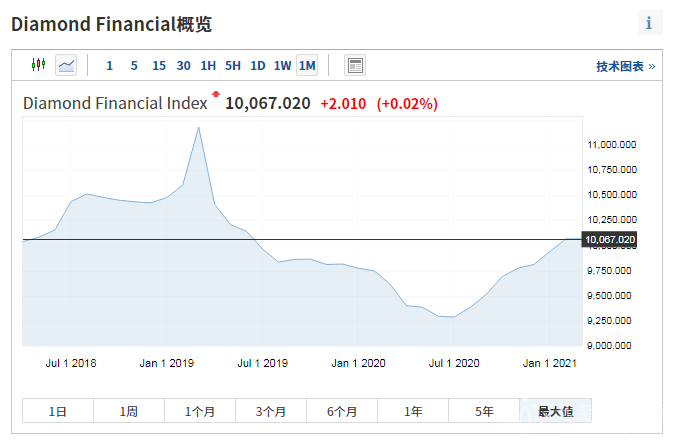
Task: Choose the 5H interval
Action: 233,66
